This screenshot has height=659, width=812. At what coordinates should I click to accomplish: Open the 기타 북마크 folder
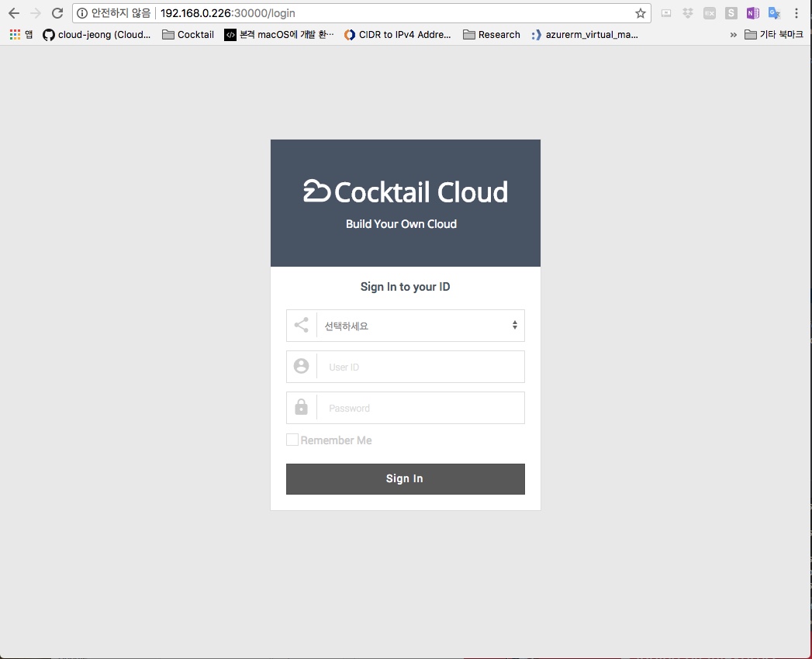773,35
